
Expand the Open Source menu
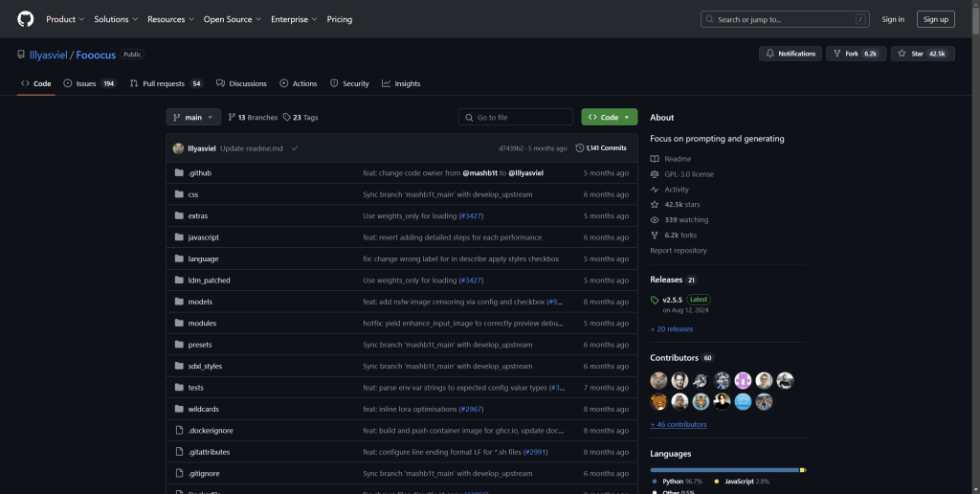[233, 19]
